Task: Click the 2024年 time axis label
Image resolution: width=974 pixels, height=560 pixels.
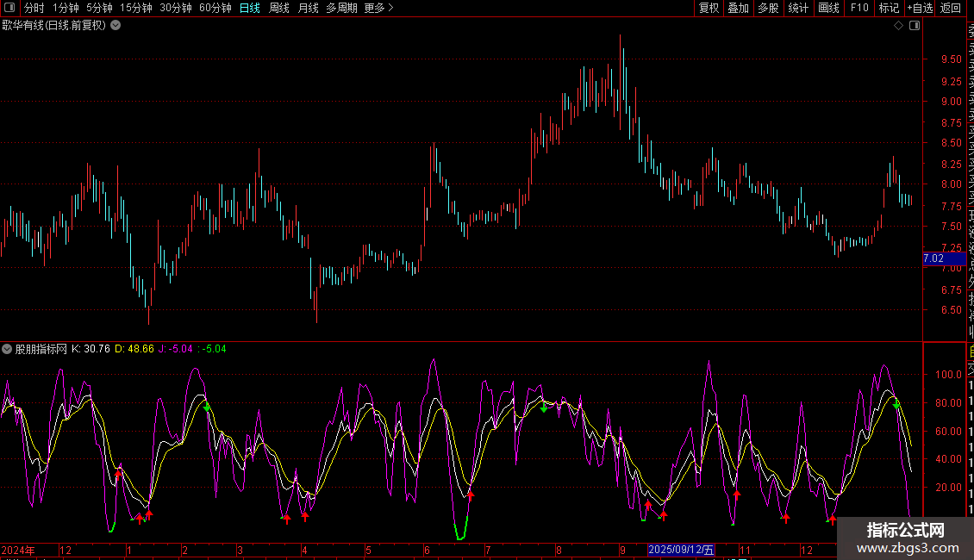Action: [18, 550]
